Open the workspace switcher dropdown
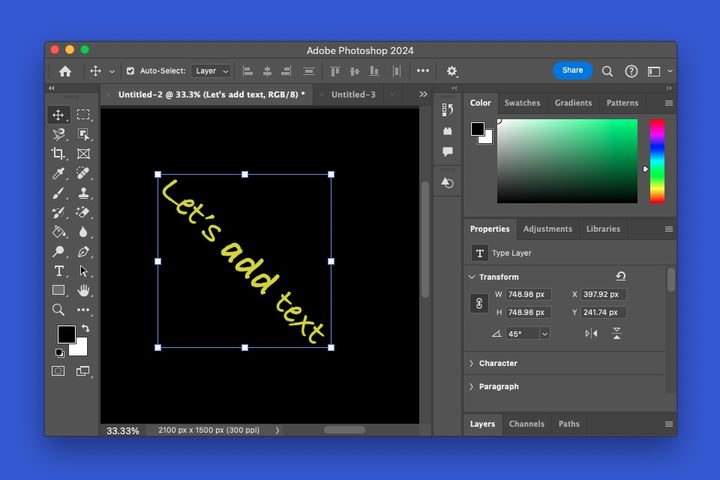This screenshot has width=720, height=480. tap(659, 71)
